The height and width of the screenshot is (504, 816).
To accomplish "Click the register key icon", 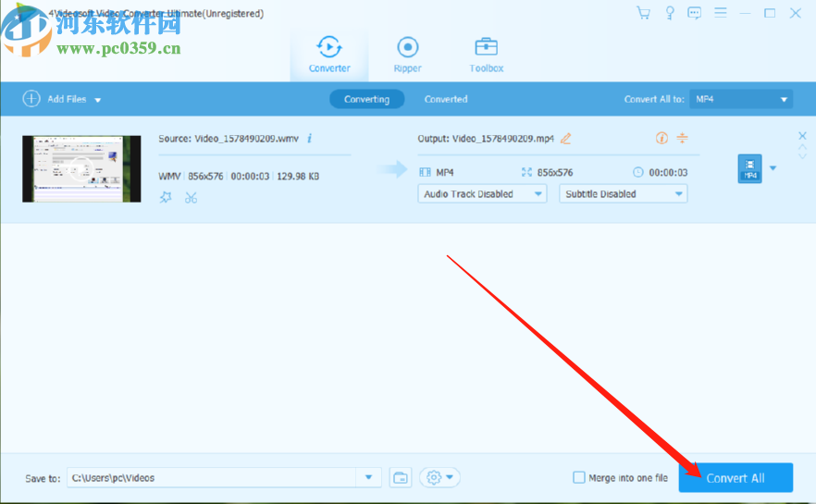I will click(670, 13).
